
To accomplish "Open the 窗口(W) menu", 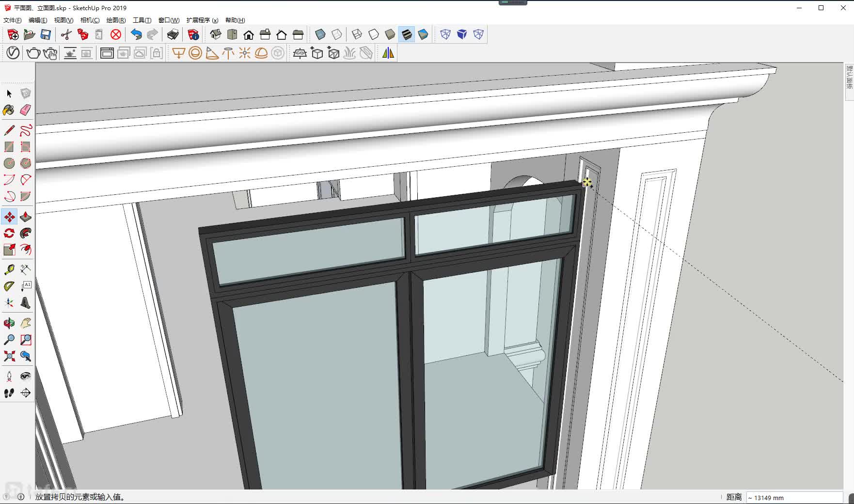I will 169,20.
